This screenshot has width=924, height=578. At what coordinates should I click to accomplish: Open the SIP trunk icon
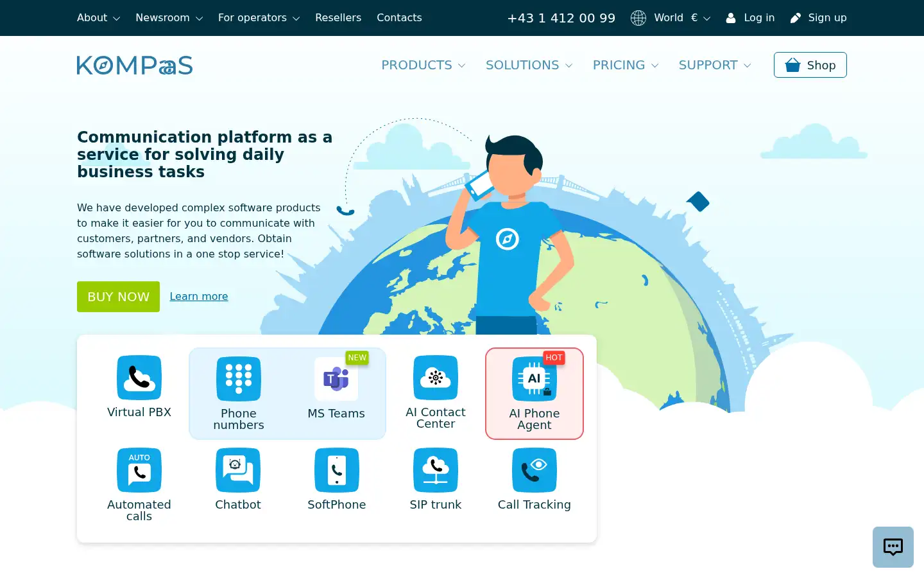[x=436, y=470]
